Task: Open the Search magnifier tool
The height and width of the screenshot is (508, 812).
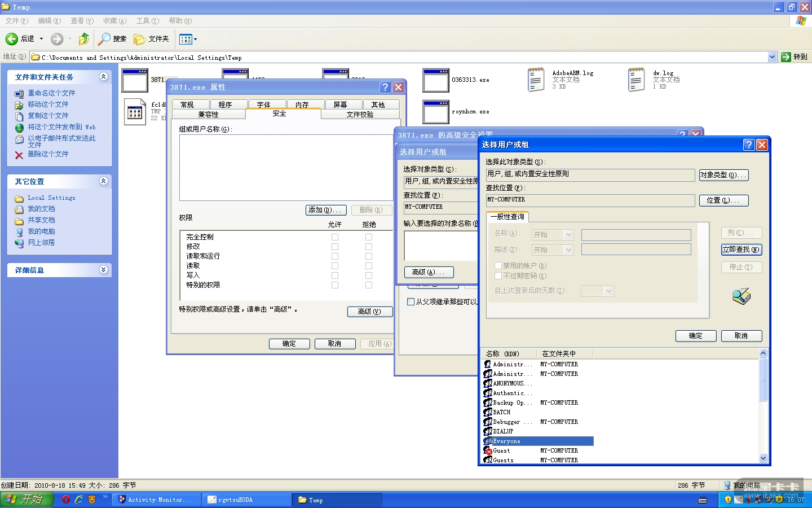Action: click(x=104, y=39)
